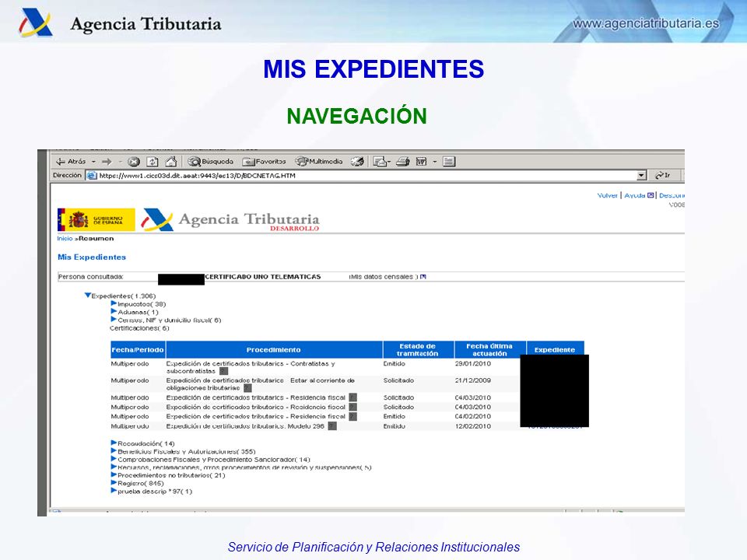Expand the Recaudación(14) node
This screenshot has width=747, height=560.
[114, 443]
